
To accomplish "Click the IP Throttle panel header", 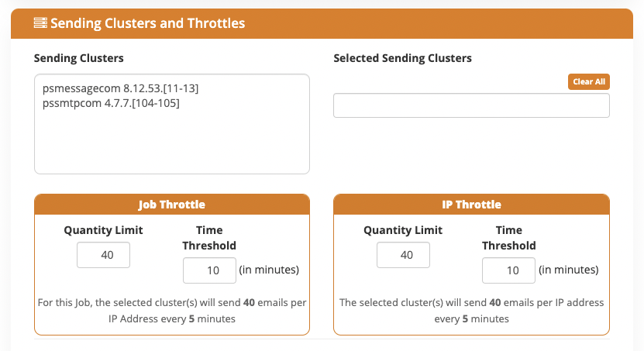I will (471, 205).
